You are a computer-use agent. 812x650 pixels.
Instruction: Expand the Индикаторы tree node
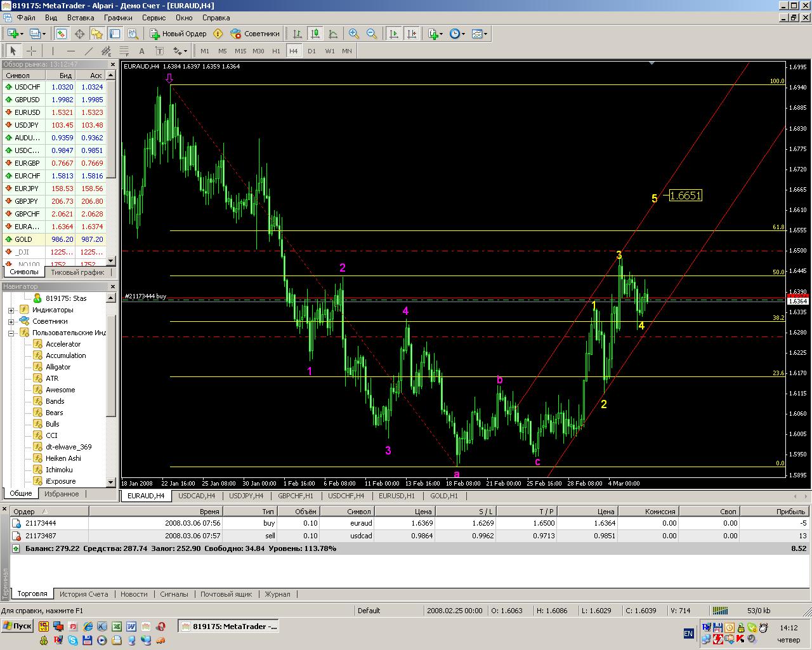(x=11, y=310)
